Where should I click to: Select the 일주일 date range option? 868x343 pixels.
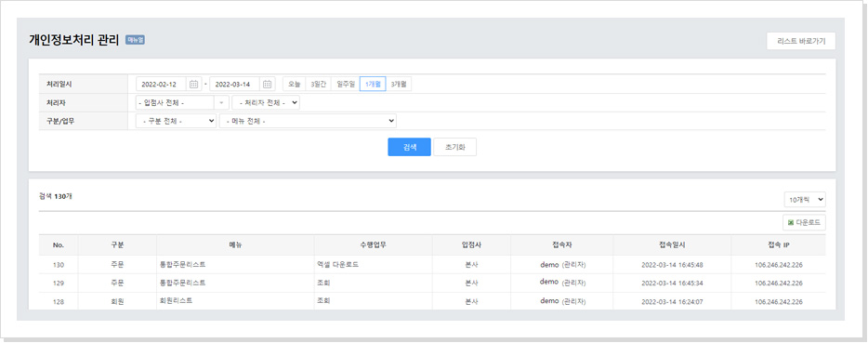[346, 85]
